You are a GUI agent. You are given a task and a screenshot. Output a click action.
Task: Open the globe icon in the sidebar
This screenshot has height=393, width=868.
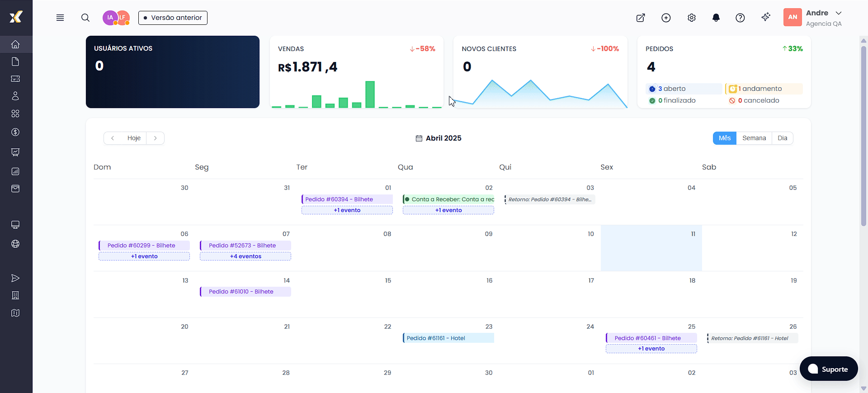[x=15, y=244]
